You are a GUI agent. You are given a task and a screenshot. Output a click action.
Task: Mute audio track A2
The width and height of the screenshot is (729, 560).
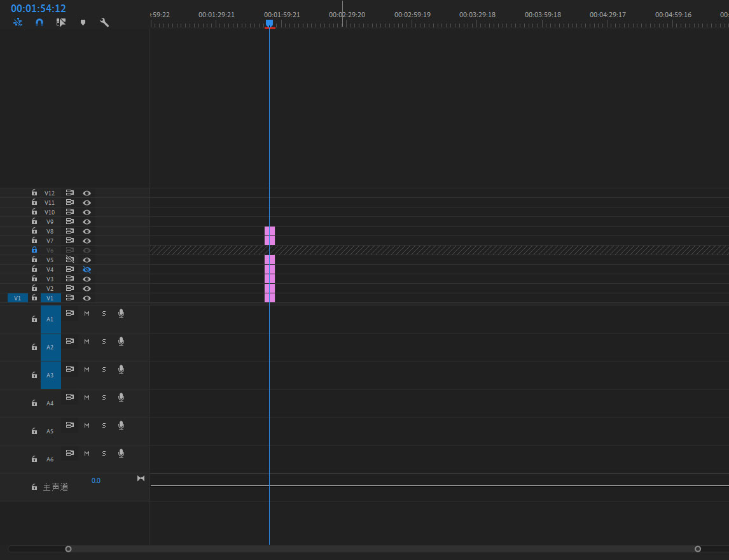(87, 341)
